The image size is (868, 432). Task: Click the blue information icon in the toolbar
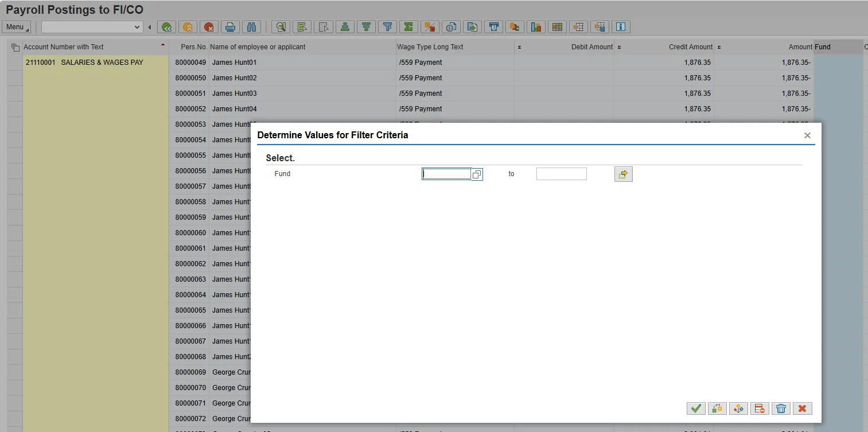(621, 27)
